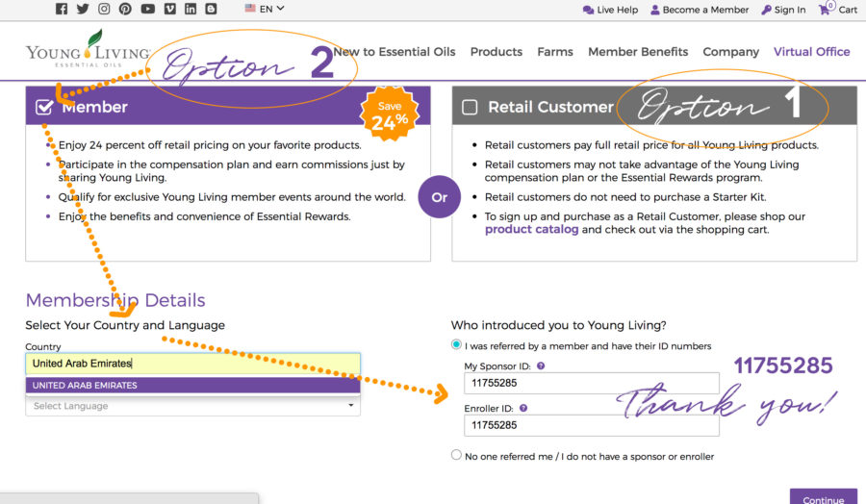Open New to Essential Oils menu

point(395,52)
